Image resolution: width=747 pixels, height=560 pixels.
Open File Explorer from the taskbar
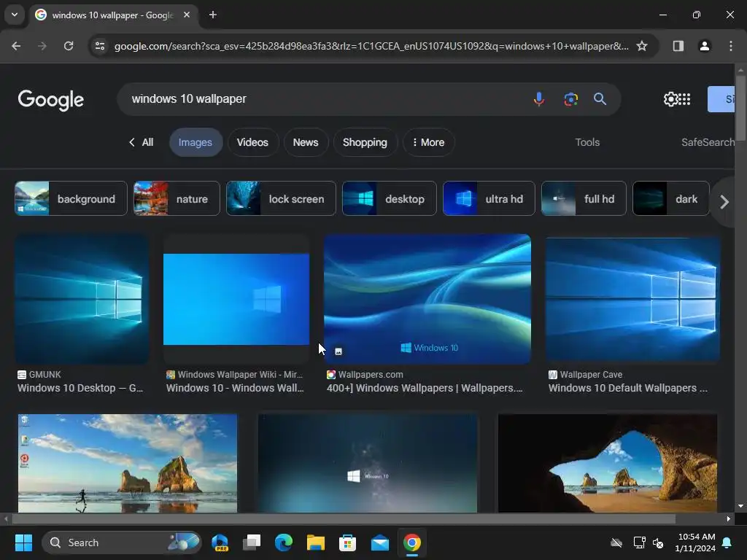click(315, 542)
